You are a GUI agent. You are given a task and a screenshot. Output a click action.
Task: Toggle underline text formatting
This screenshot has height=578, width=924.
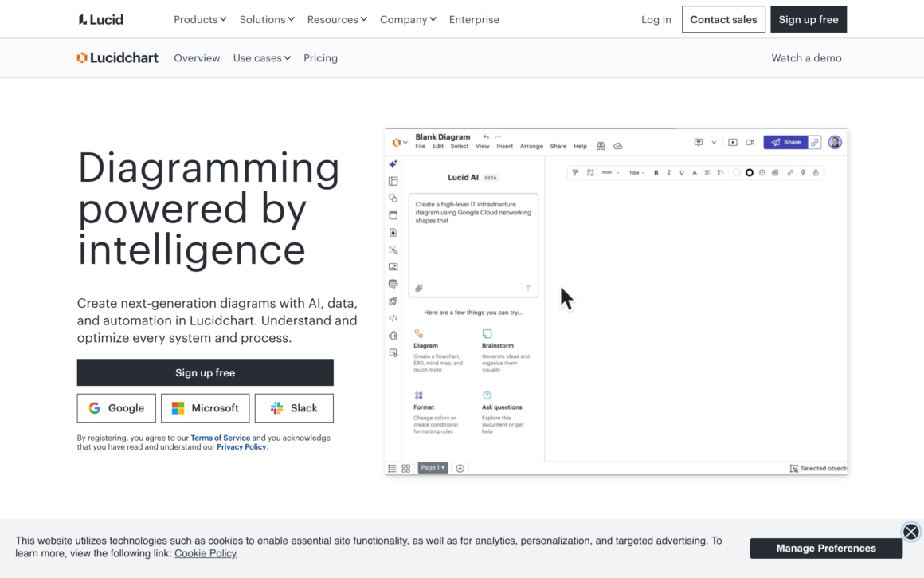click(x=682, y=173)
